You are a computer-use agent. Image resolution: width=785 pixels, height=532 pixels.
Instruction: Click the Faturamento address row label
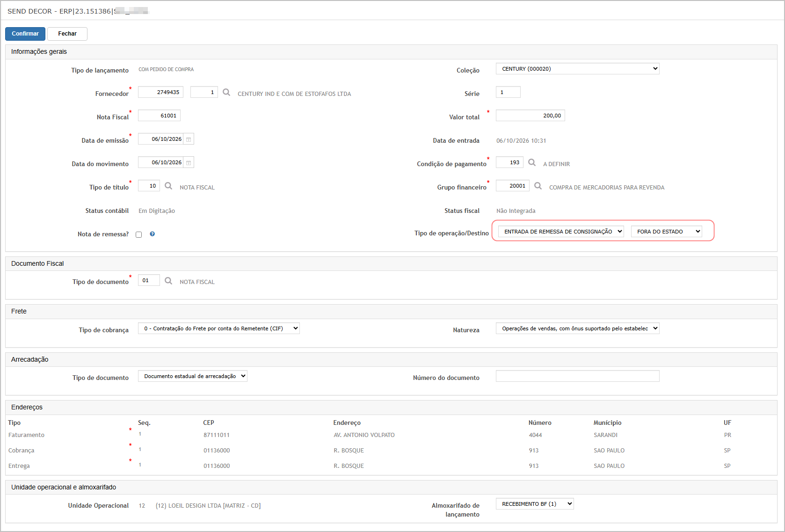(x=26, y=435)
